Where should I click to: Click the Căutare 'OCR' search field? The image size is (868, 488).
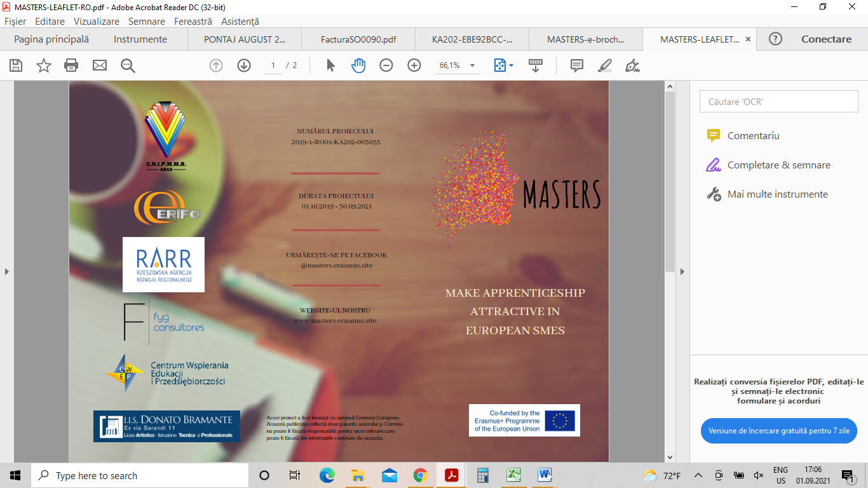point(778,102)
